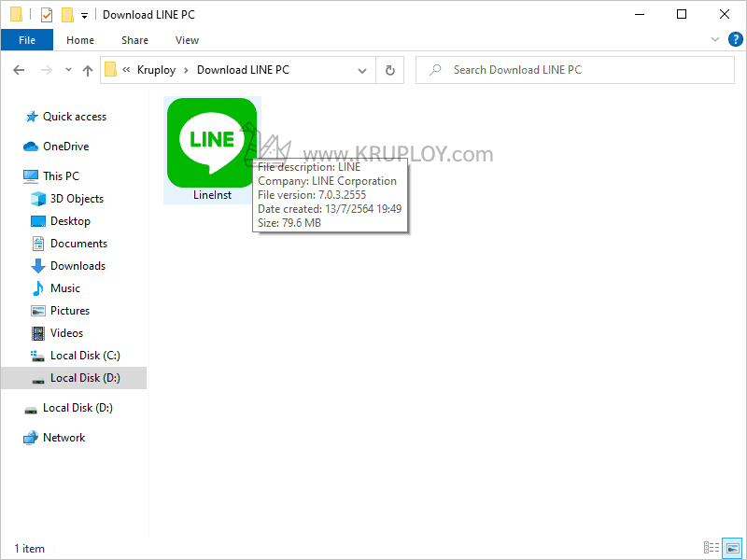Switch to the Share ribbon tab
Screen dimensions: 747x560
tap(134, 40)
